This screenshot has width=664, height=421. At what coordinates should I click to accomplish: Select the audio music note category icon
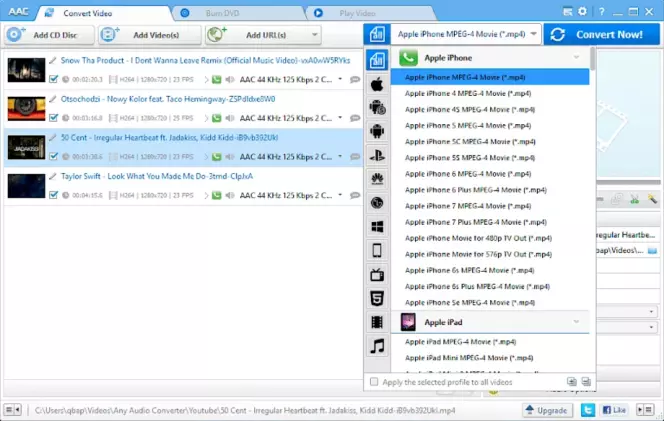[377, 346]
